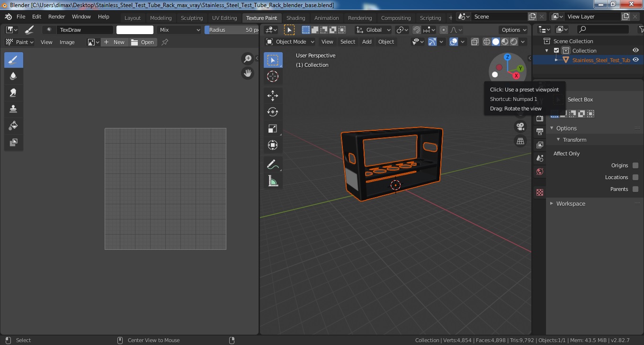644x345 pixels.
Task: Activate the Move tool
Action: point(273,96)
